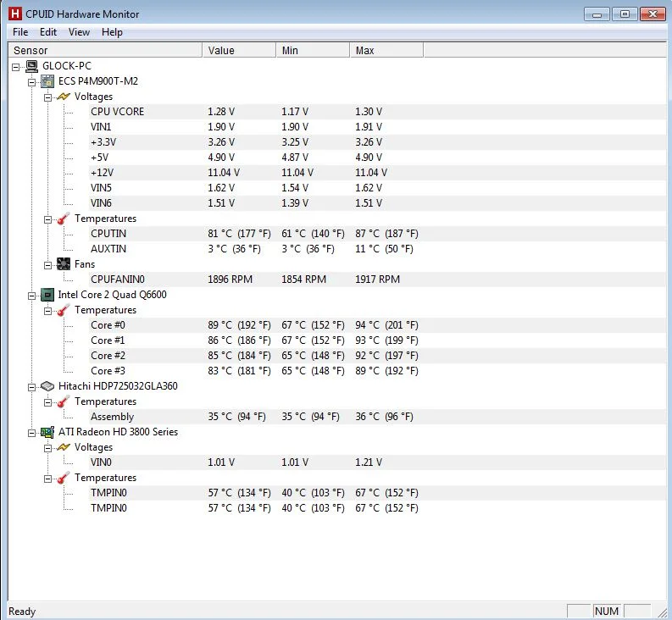Screen dimensions: 672x620
Task: Collapse the Intel Core 2 Quad Q6600 node
Action: [31, 296]
